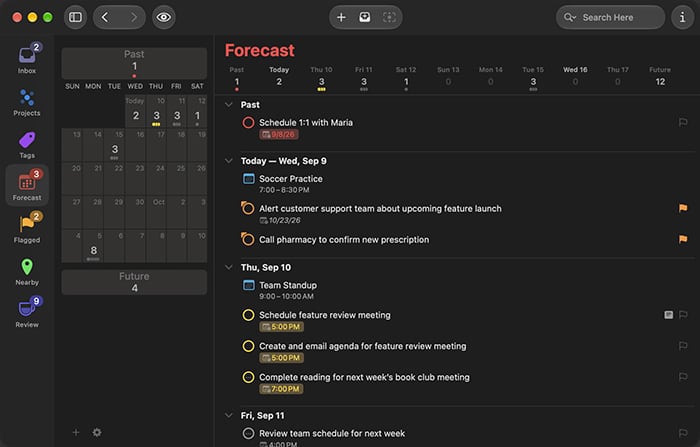This screenshot has height=447, width=700.
Task: Toggle flag on Schedule 1:1 with Maria
Action: [x=683, y=122]
